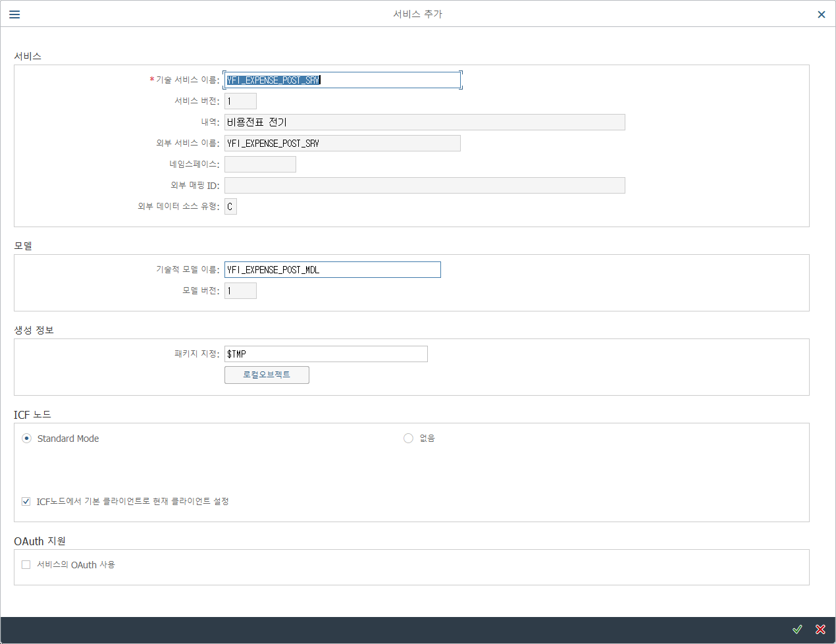Click the 내역 field with 비용전표 전기

click(425, 122)
